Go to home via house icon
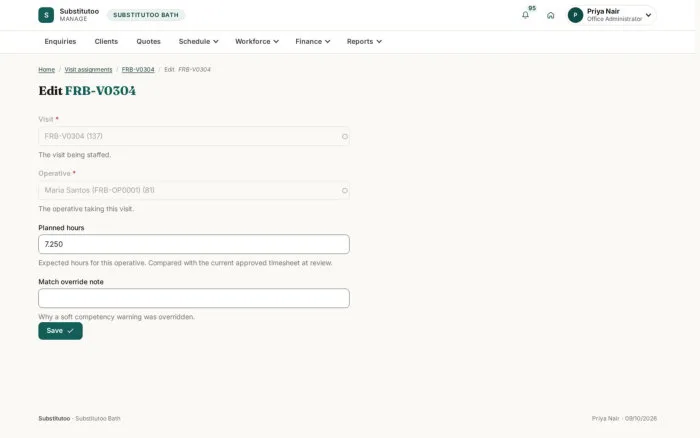Image resolution: width=700 pixels, height=438 pixels. tap(550, 15)
